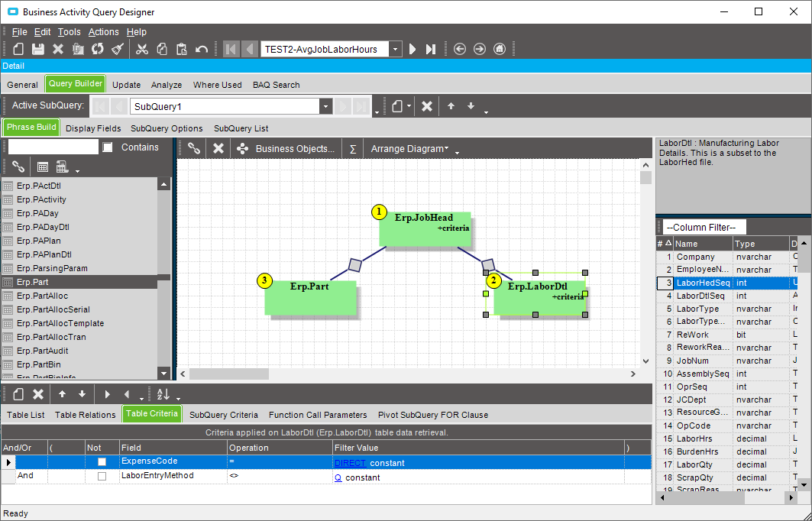The height and width of the screenshot is (521, 812).
Task: Click the Name column header
Action: tap(704, 244)
